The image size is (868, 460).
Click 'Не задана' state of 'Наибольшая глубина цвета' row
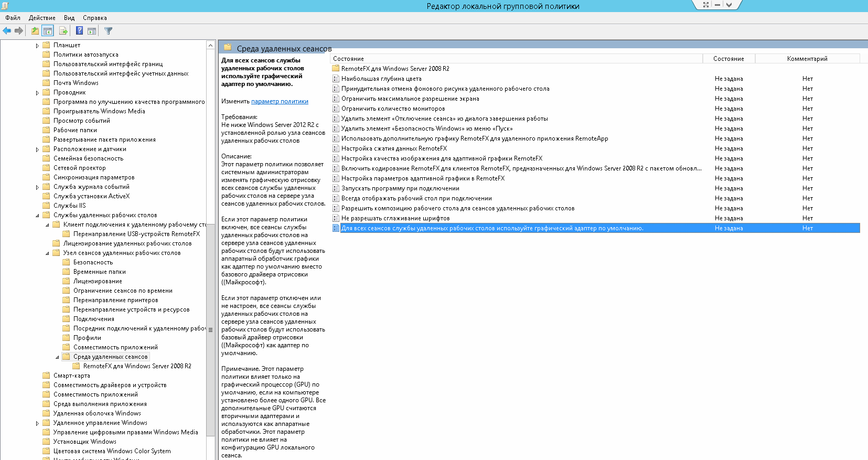click(x=728, y=79)
